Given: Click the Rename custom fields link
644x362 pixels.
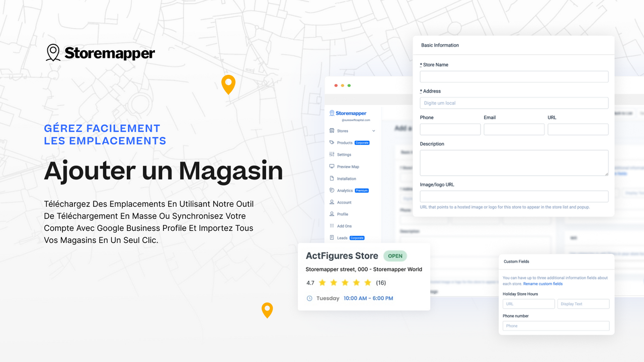Looking at the screenshot, I should pyautogui.click(x=543, y=284).
